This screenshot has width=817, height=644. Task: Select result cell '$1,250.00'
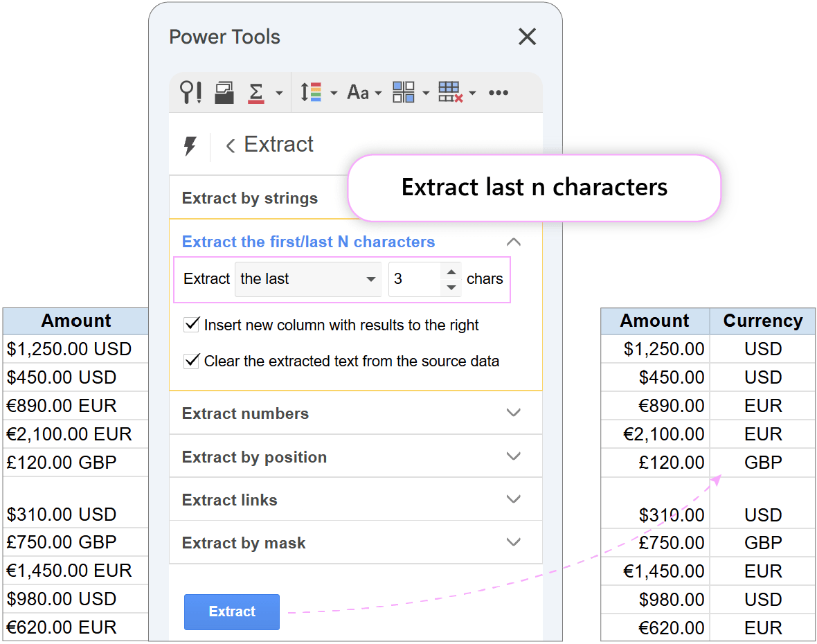point(655,348)
